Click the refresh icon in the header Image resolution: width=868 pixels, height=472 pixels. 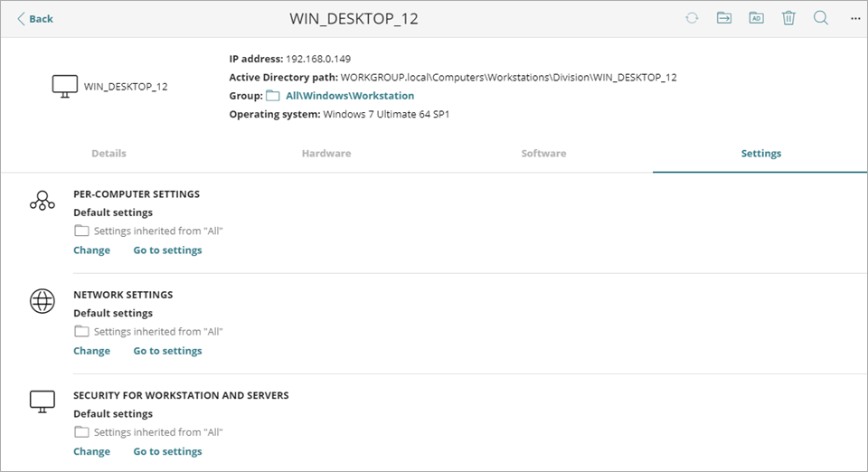pos(692,18)
